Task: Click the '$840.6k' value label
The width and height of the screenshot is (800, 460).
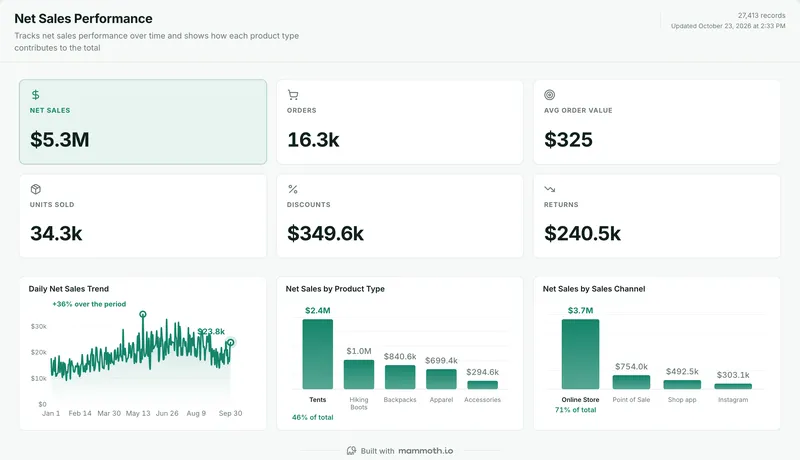Action: click(x=400, y=356)
